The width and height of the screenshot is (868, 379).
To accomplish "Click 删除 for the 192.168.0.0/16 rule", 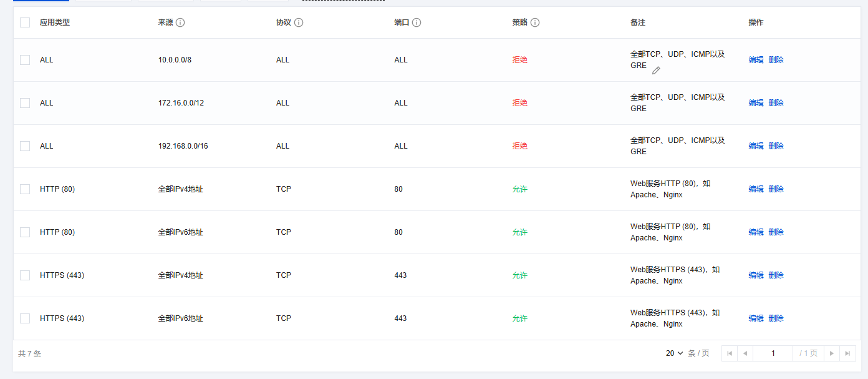I will pos(776,146).
